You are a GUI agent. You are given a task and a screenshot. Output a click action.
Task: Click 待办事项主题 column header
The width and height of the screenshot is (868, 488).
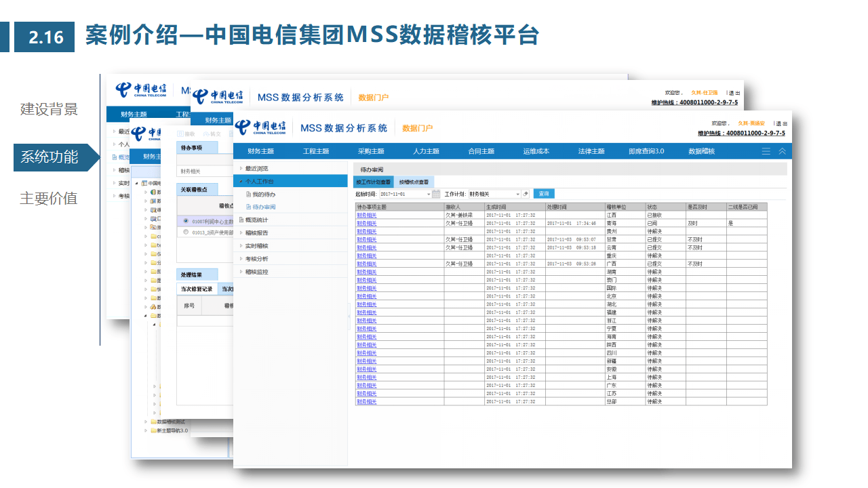[399, 207]
